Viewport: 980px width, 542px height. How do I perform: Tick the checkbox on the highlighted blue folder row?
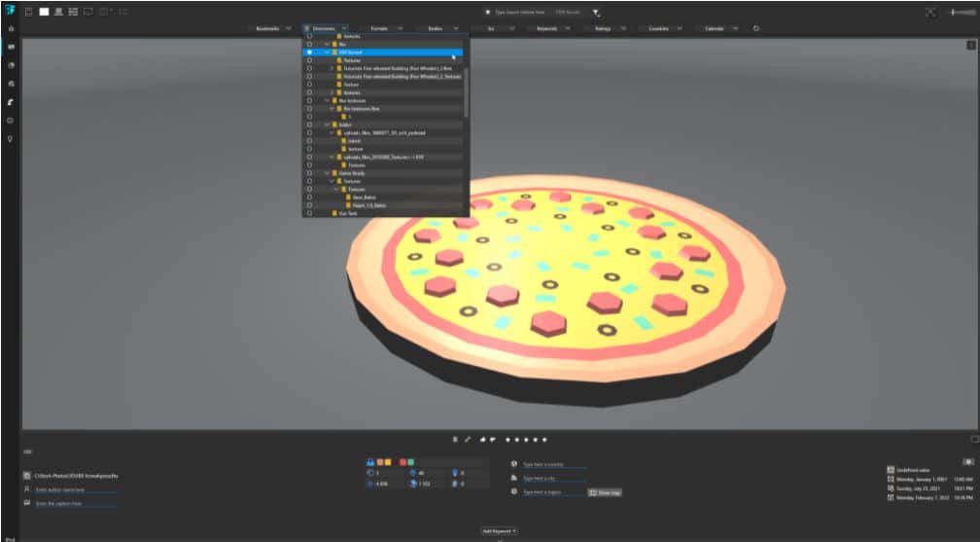[x=309, y=52]
